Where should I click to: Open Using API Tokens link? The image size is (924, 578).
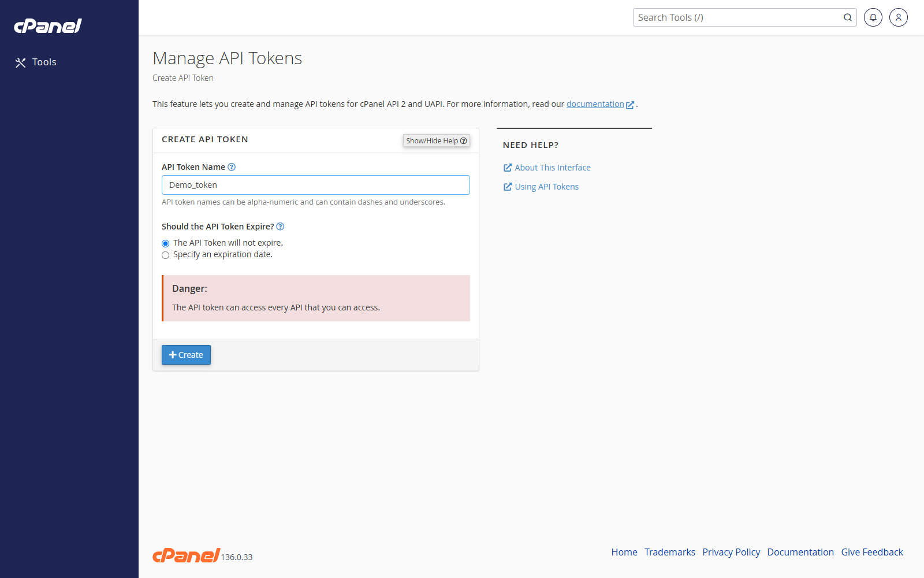click(547, 187)
